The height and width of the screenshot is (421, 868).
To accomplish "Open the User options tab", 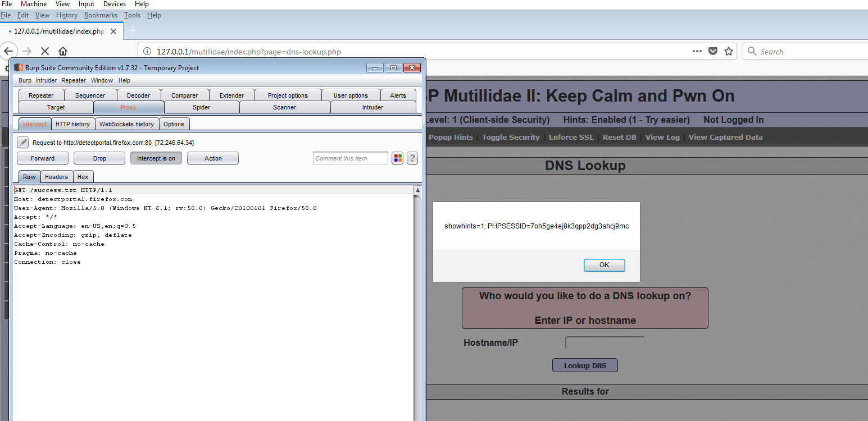I will point(351,95).
